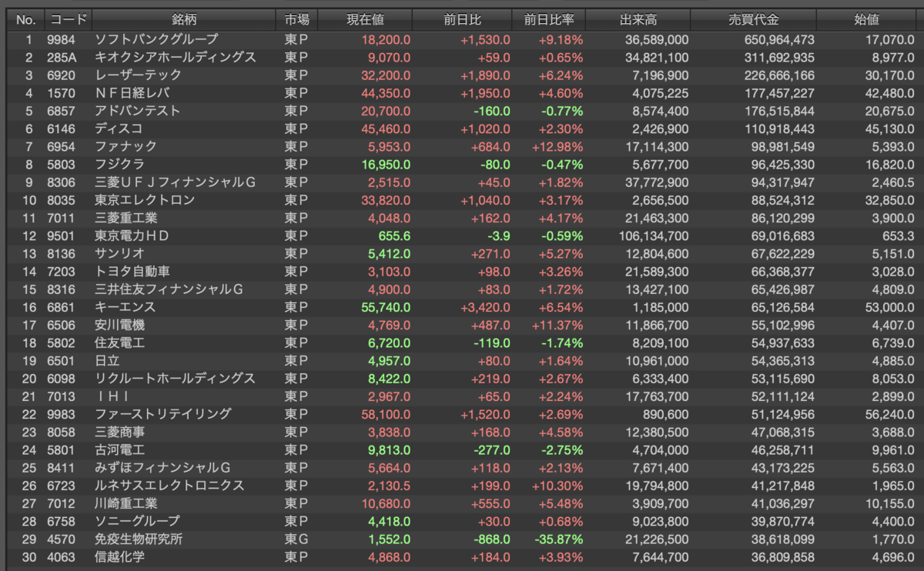Select the キーエンス current price cell
The height and width of the screenshot is (571, 924).
point(382,307)
